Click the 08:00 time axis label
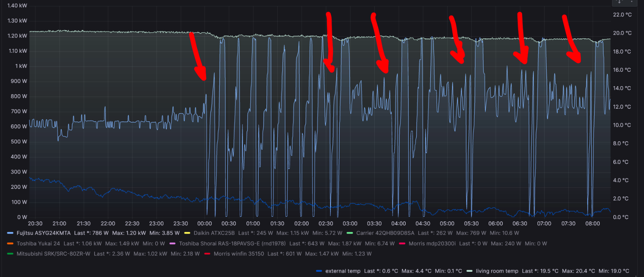644x277 pixels. pyautogui.click(x=592, y=223)
